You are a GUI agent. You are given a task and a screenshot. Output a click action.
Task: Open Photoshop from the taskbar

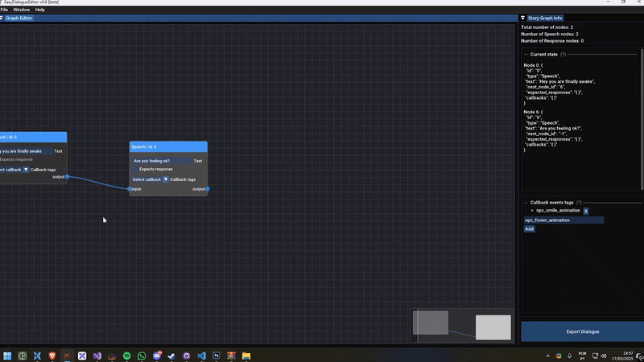click(217, 356)
